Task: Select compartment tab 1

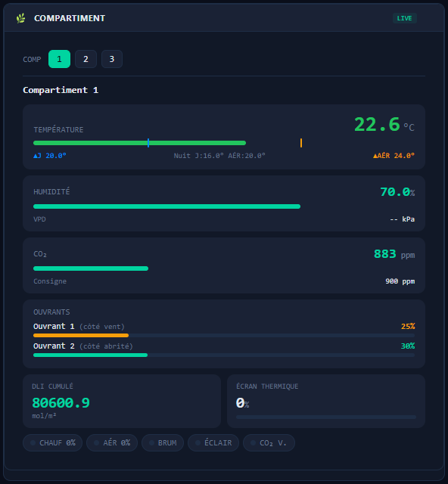Action: (x=59, y=59)
